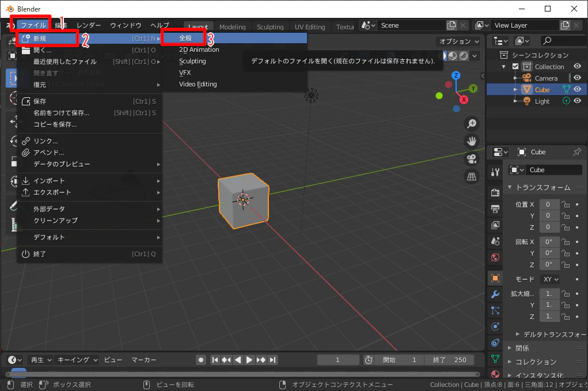Open the Physics properties icon

(x=495, y=327)
